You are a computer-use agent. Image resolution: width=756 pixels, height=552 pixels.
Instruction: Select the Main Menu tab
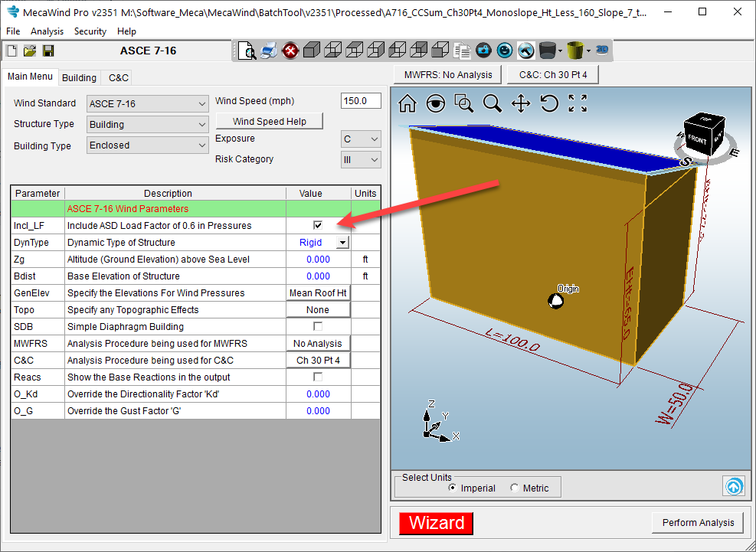30,77
